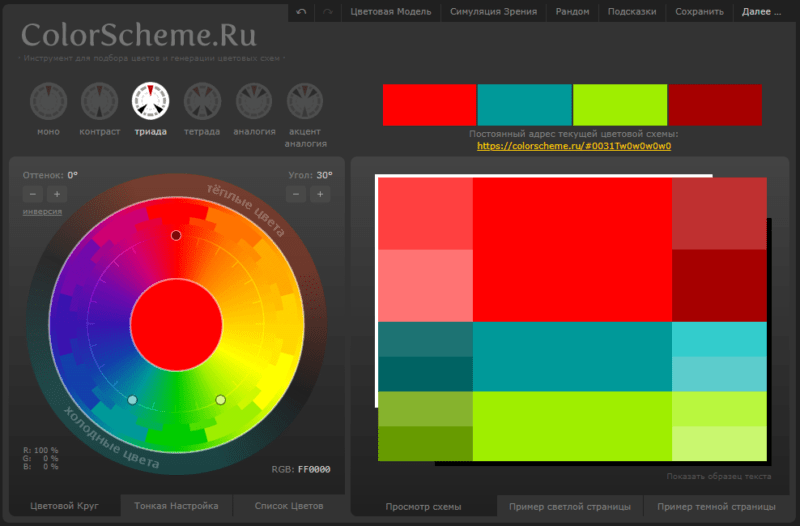Click the bright cyan block in preview
The image size is (800, 526).
pos(719,339)
